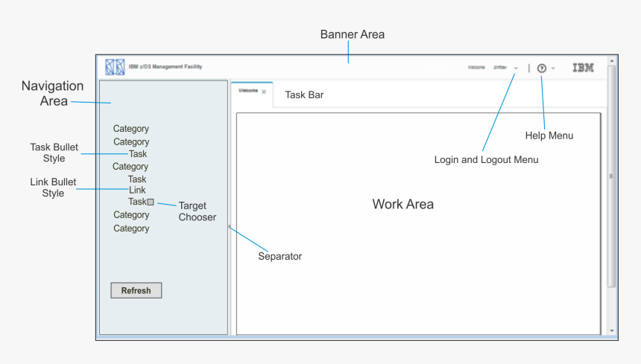Expand the login and logout user dropdown arrow
This screenshot has height=364, width=641.
click(x=516, y=68)
